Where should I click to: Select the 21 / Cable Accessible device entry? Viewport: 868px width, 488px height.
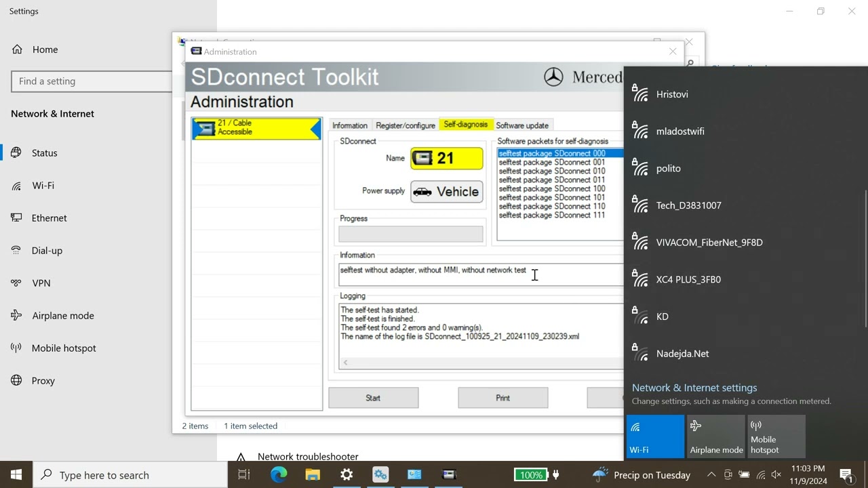coord(256,128)
